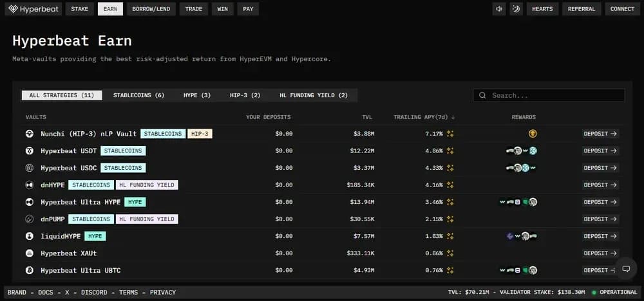Click the Hyperbeat Ultra UBTC icon
The image size is (644, 301).
click(x=29, y=270)
